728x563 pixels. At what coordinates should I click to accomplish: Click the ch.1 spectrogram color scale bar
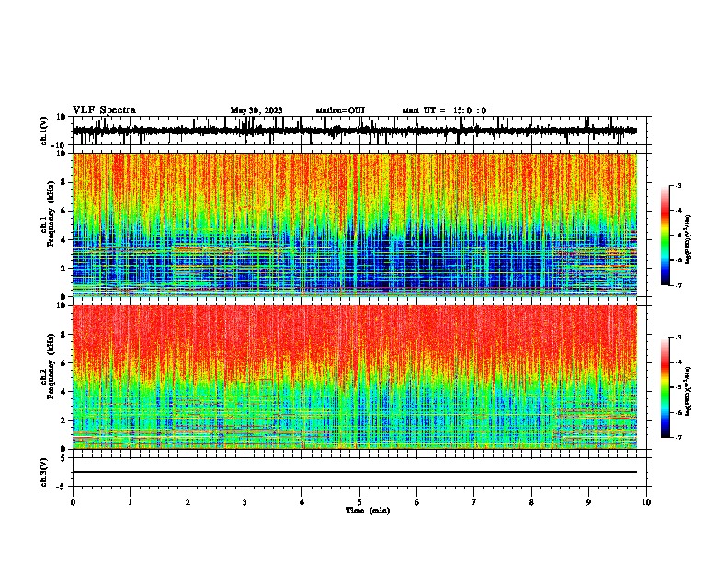[665, 236]
